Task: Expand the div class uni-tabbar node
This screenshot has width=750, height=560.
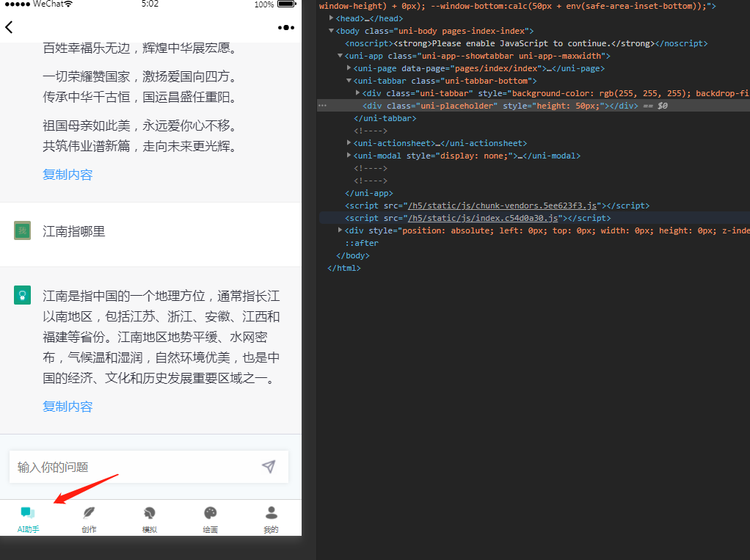Action: coord(358,92)
